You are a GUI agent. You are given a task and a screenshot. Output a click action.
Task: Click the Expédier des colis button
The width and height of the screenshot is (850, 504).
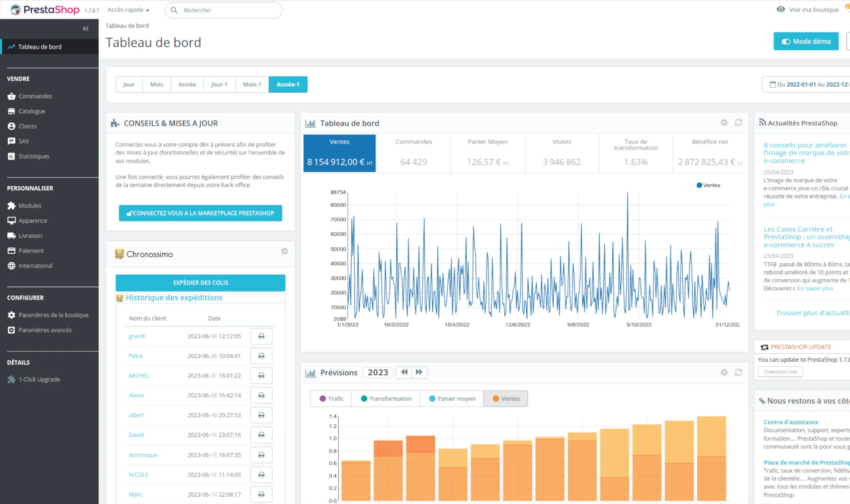(x=200, y=283)
